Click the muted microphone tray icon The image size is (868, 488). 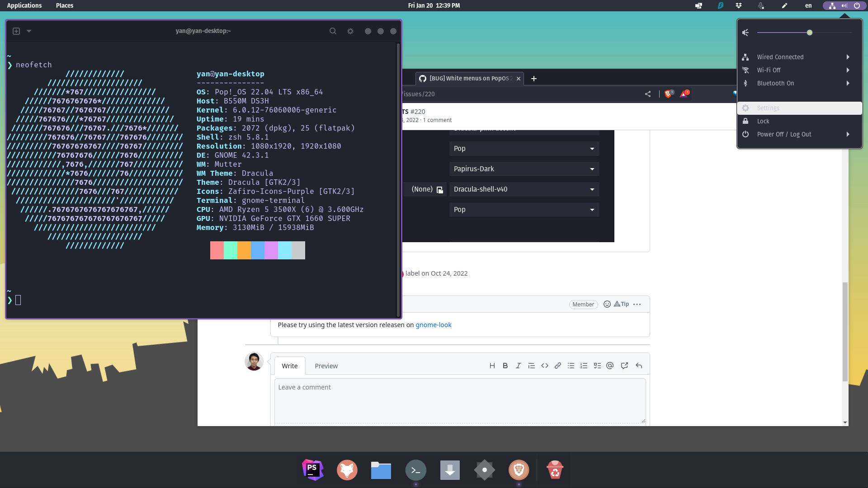click(761, 5)
